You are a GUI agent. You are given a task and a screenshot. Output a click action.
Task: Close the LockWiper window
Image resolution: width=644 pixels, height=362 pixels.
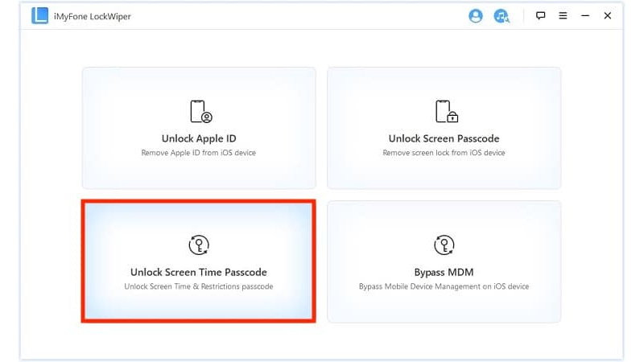(608, 15)
